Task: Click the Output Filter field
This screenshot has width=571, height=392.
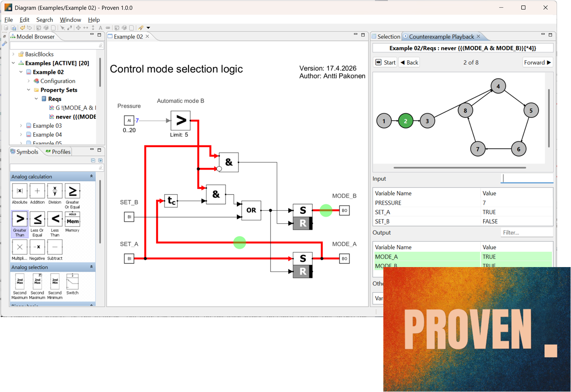Action: click(526, 232)
